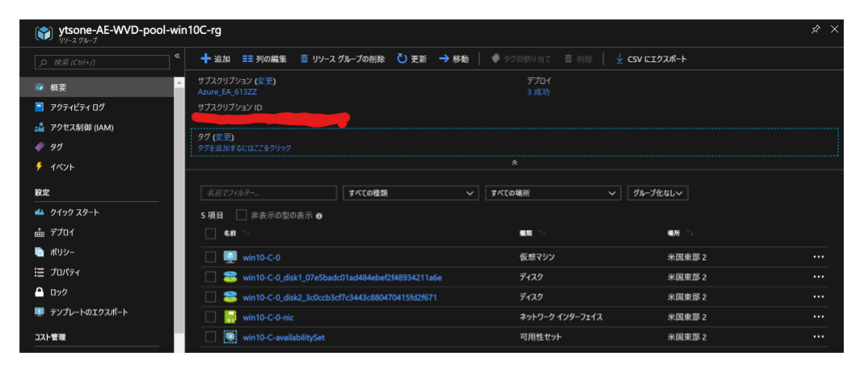Select checkbox for win10-C-0 row
Screen dimensions: 868x377
[x=210, y=257]
